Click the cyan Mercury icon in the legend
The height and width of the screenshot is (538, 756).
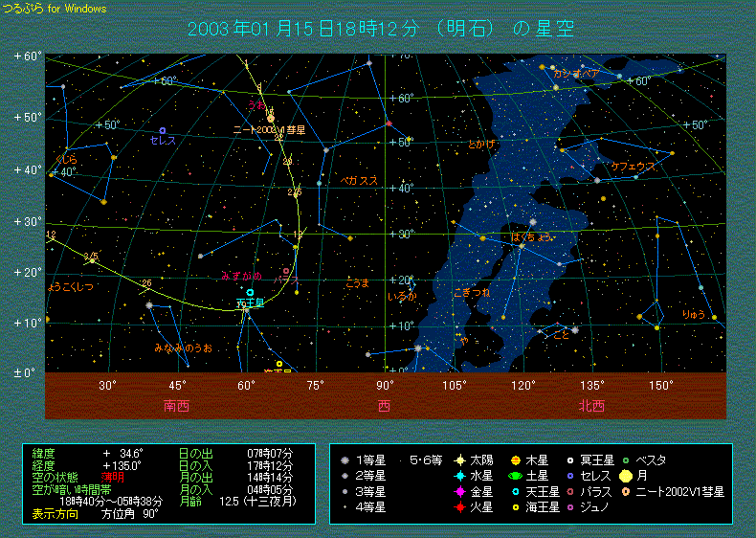[x=460, y=476]
